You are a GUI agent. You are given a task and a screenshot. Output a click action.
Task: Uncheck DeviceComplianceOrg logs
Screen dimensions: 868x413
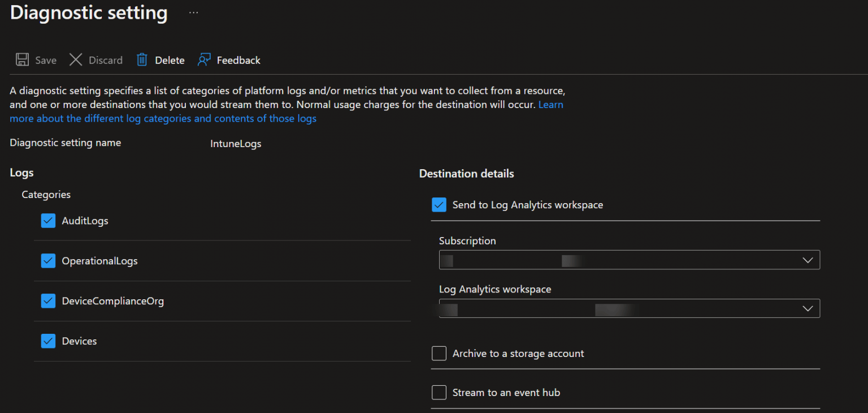(48, 301)
